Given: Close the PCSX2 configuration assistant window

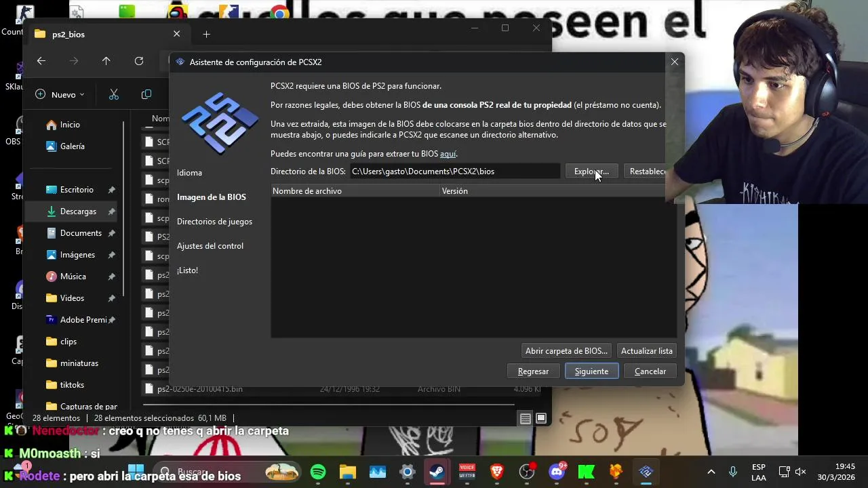Looking at the screenshot, I should (675, 62).
